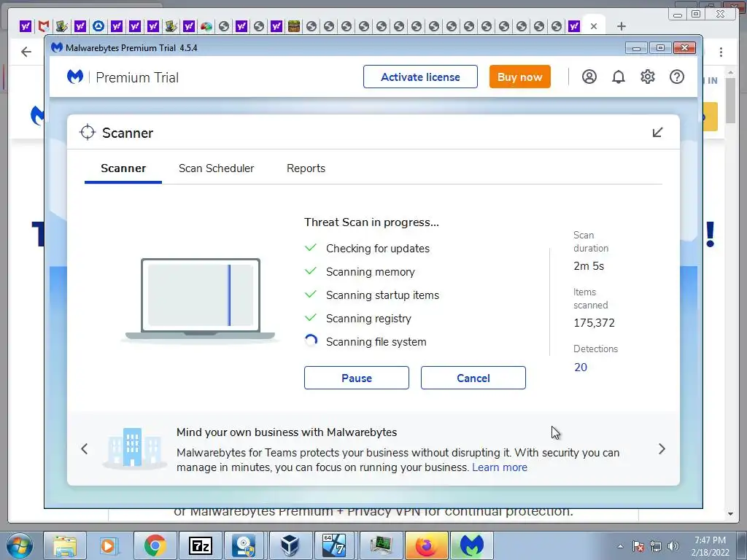This screenshot has width=747, height=560.
Task: Open the help question mark icon
Action: [676, 77]
